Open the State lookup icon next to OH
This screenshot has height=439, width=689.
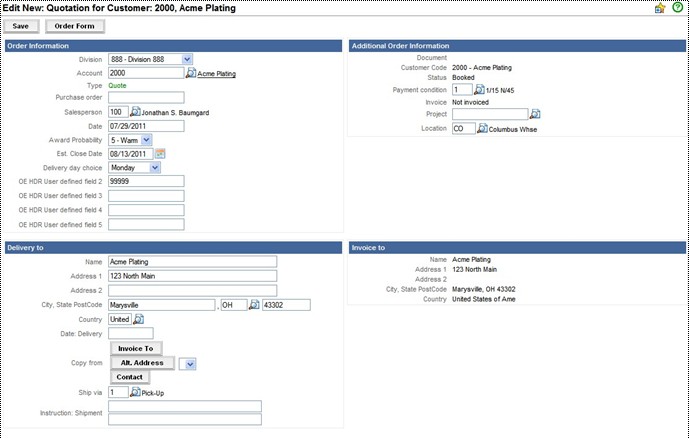(253, 305)
